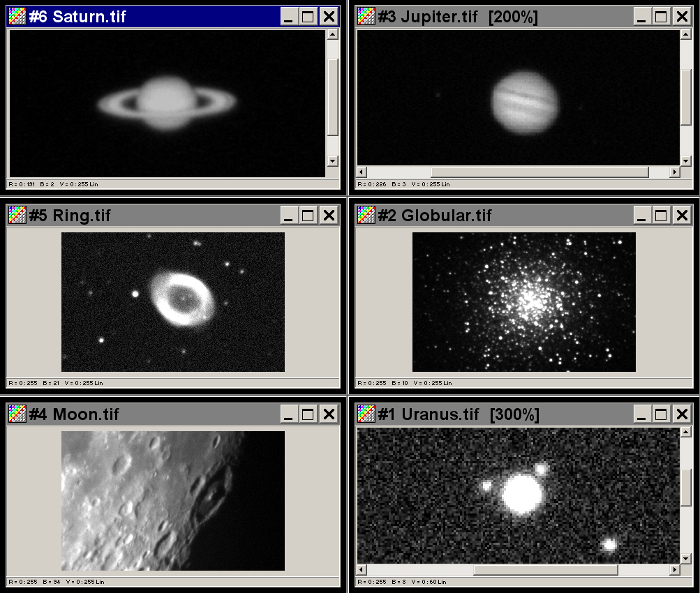Minimize the Ring.tif image window
Viewport: 700px width, 593px height.
tap(290, 216)
